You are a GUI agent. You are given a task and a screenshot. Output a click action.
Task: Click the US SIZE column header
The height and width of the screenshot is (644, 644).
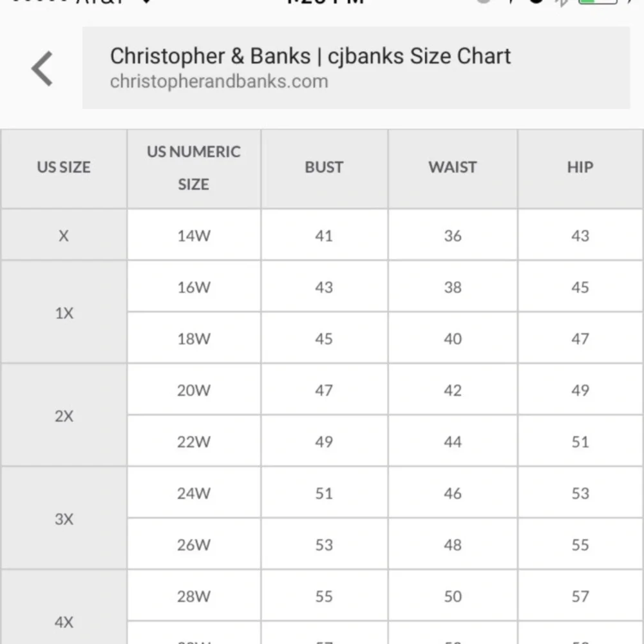[x=64, y=167]
